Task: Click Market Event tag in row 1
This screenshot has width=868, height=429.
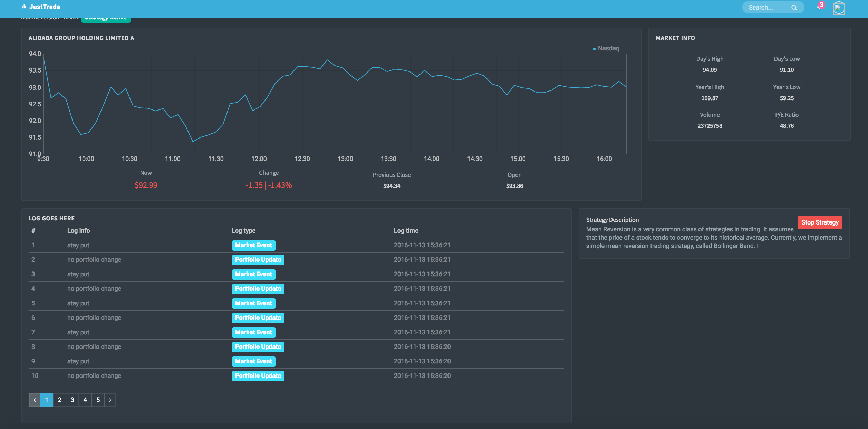Action: [x=253, y=245]
